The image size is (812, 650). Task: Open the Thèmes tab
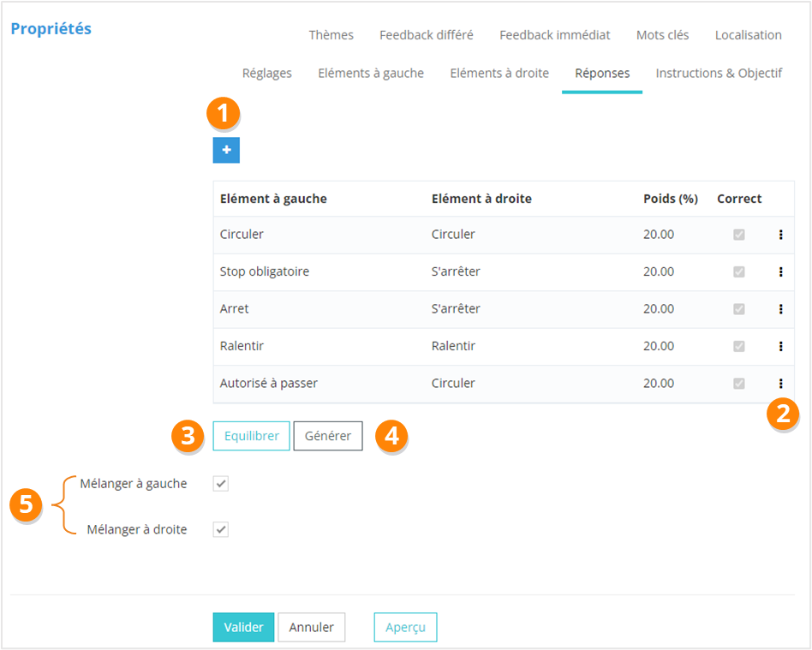click(331, 35)
